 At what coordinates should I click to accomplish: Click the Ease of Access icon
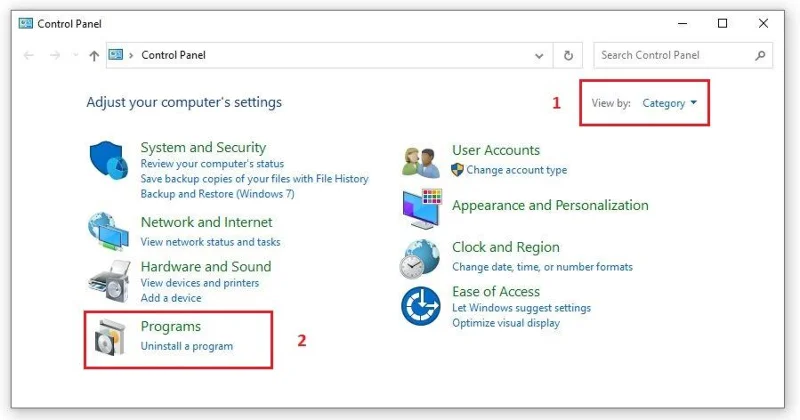coord(421,305)
